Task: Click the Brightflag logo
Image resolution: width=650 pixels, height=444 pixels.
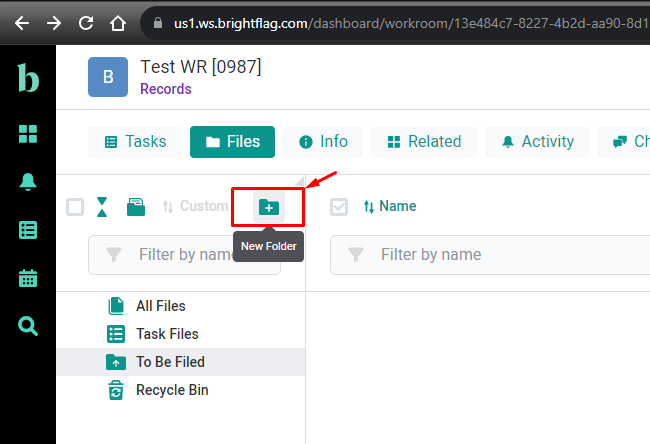Action: (28, 78)
